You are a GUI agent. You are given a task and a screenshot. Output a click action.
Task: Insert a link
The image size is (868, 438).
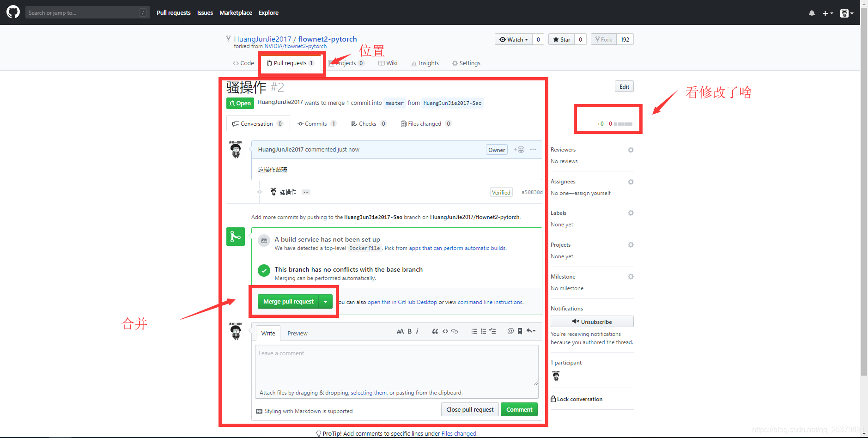click(x=455, y=331)
